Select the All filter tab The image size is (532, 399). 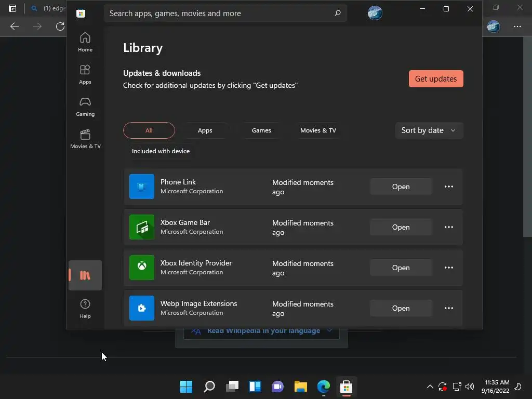coord(149,130)
